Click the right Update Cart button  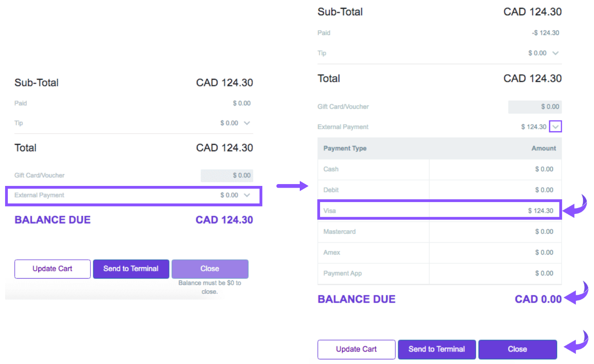(356, 349)
